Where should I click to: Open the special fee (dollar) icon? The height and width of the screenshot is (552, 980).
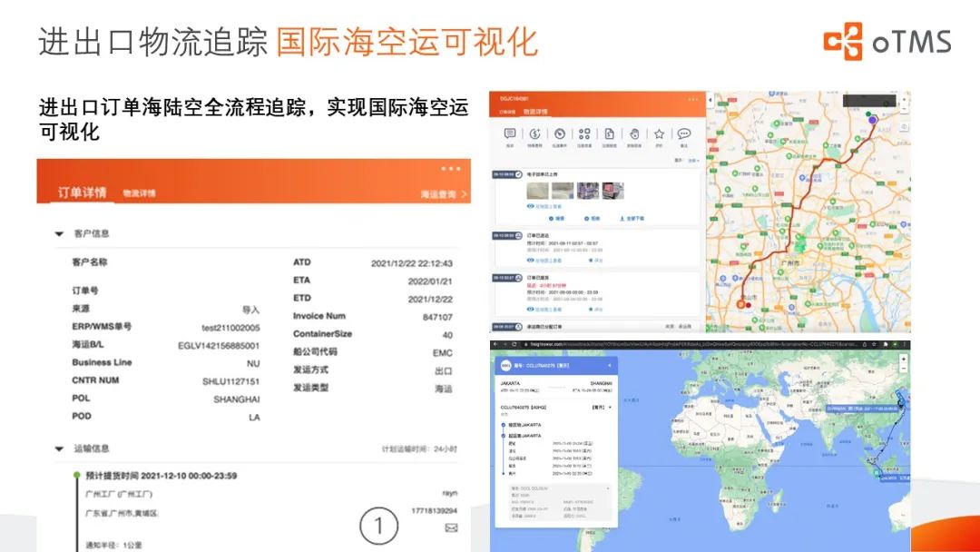point(535,133)
